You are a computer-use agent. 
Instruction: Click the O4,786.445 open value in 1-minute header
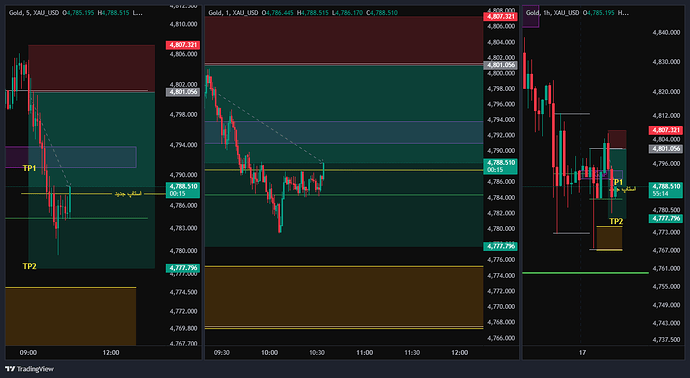coord(279,13)
